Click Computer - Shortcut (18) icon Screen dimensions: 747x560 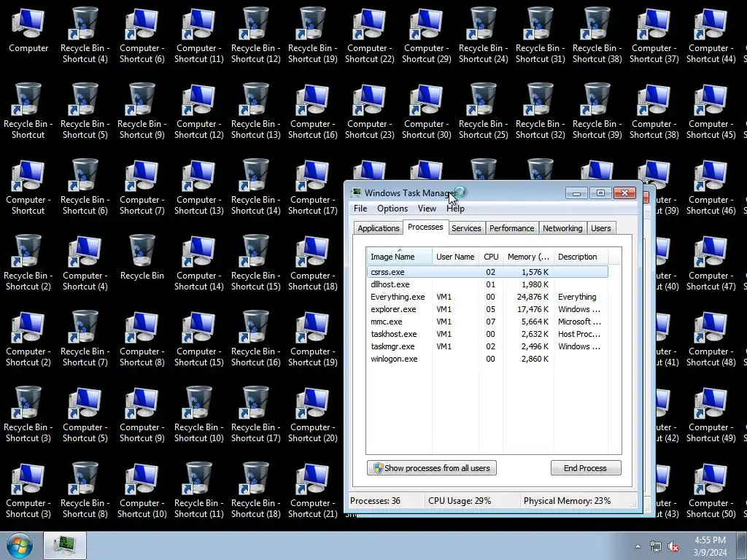(x=312, y=262)
